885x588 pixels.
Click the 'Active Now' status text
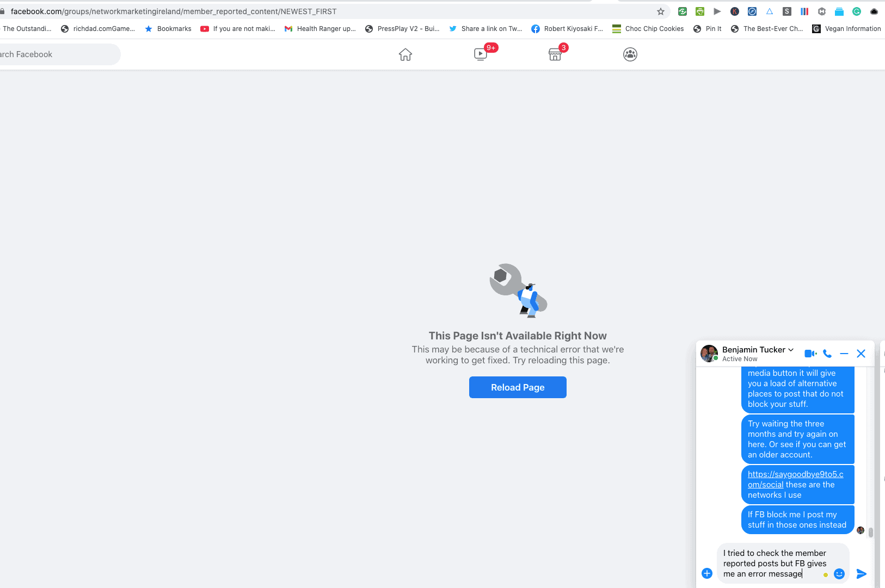[740, 359]
